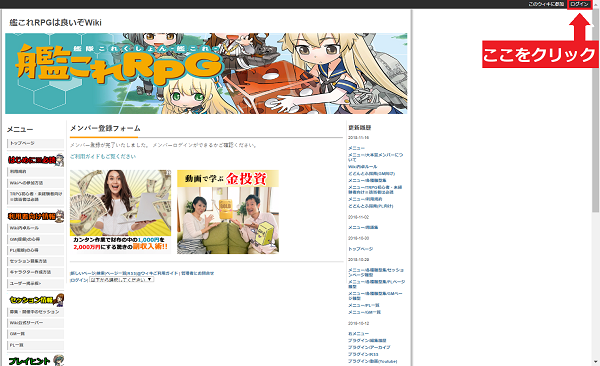Click the はじめに必読 section header icon
This screenshot has height=366, width=600.
[36, 160]
